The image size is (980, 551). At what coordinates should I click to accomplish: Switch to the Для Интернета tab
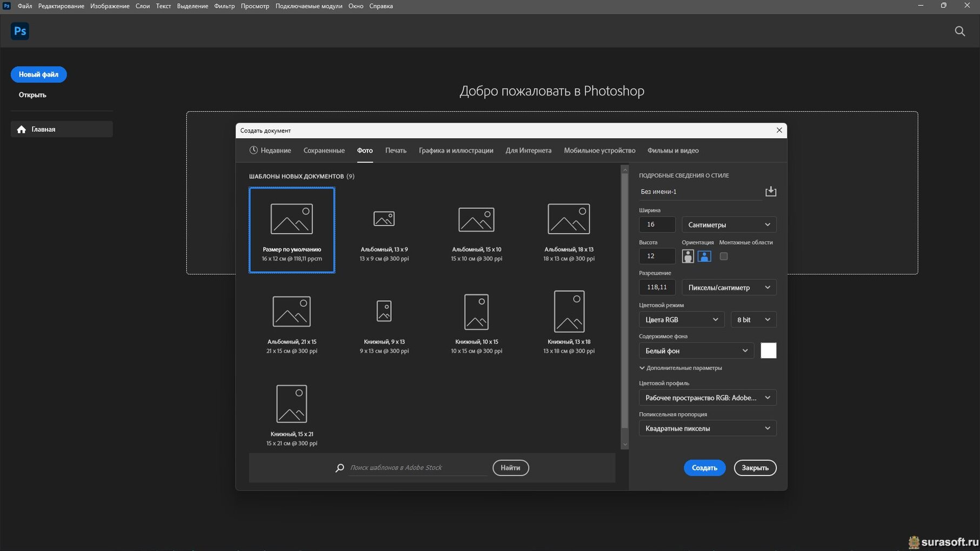528,150
